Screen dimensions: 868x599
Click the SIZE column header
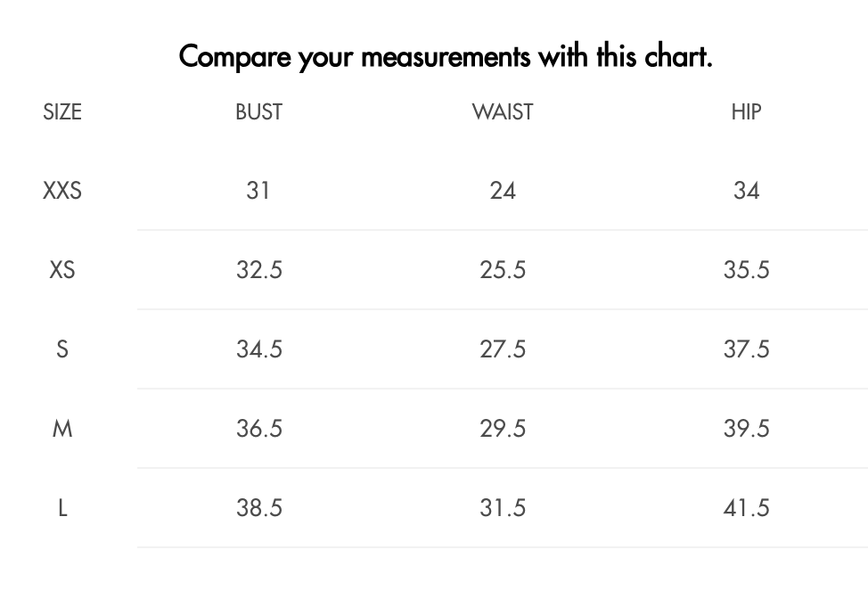(x=62, y=112)
